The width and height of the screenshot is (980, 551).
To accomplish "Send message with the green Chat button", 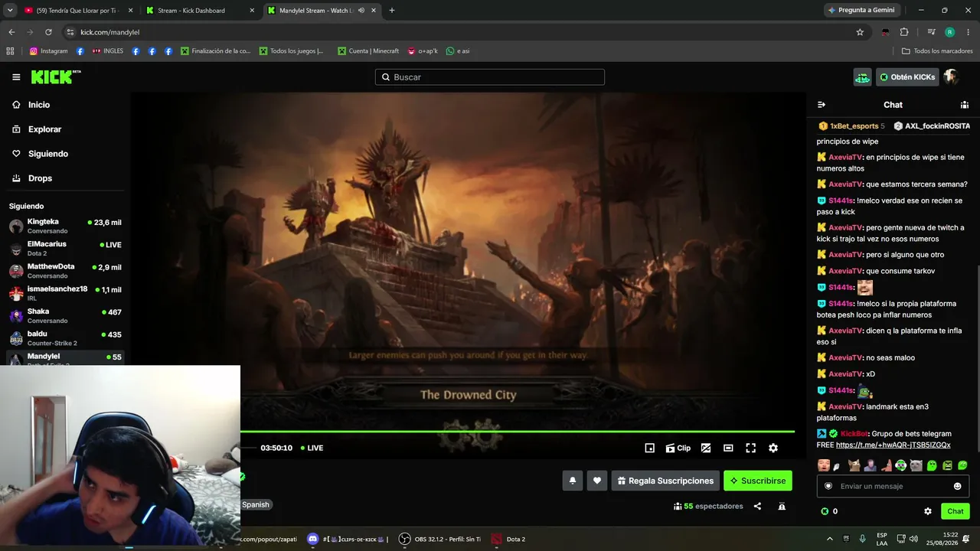I will point(955,511).
